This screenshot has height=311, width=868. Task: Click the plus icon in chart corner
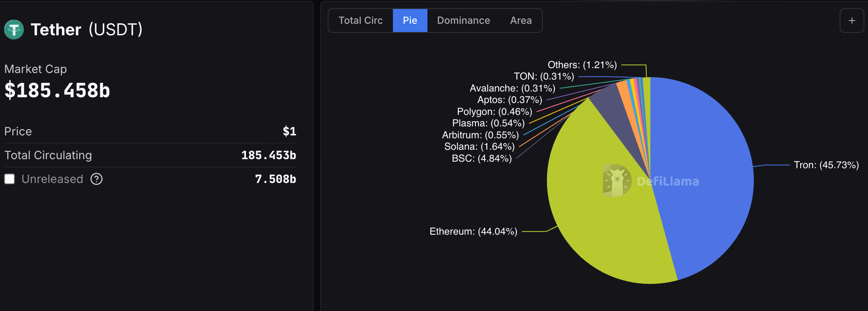[852, 21]
